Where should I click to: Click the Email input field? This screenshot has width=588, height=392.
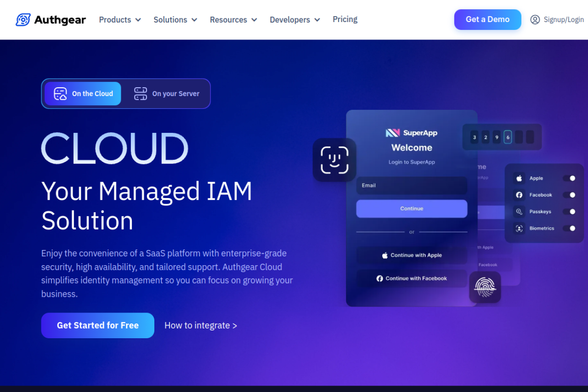(x=412, y=185)
